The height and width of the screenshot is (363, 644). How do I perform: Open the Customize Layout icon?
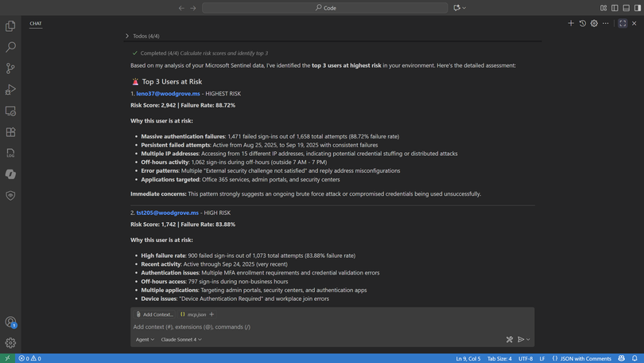click(x=603, y=8)
